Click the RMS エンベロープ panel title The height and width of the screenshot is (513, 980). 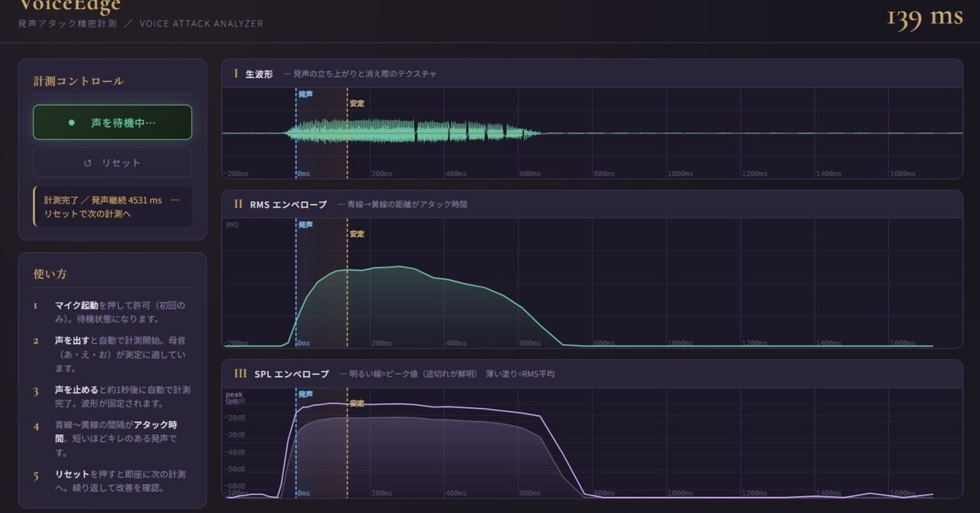tap(288, 204)
